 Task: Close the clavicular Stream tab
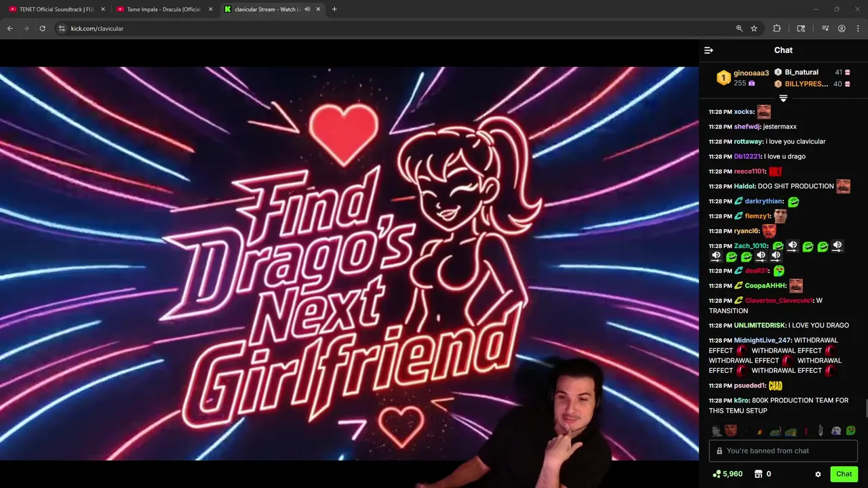coord(318,9)
